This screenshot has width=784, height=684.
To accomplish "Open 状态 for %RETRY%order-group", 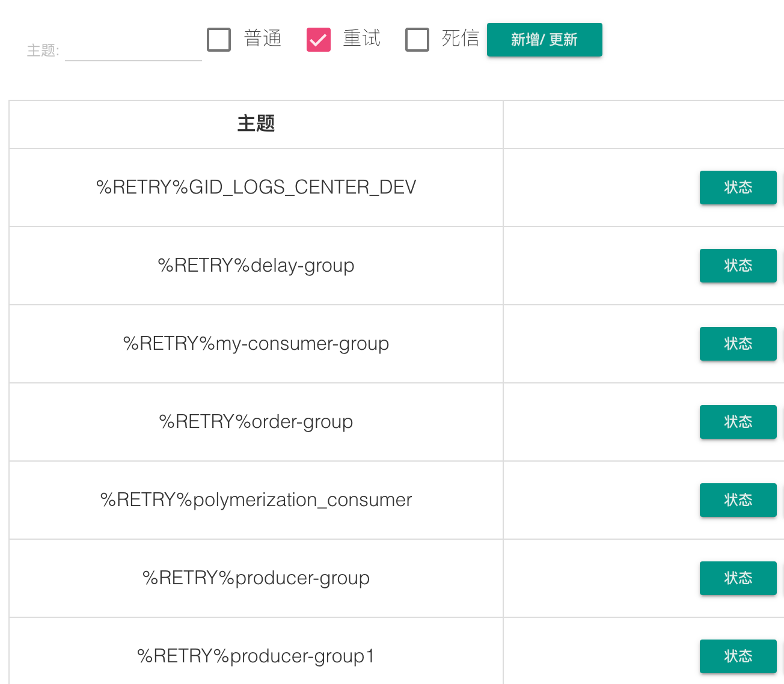I will point(738,422).
